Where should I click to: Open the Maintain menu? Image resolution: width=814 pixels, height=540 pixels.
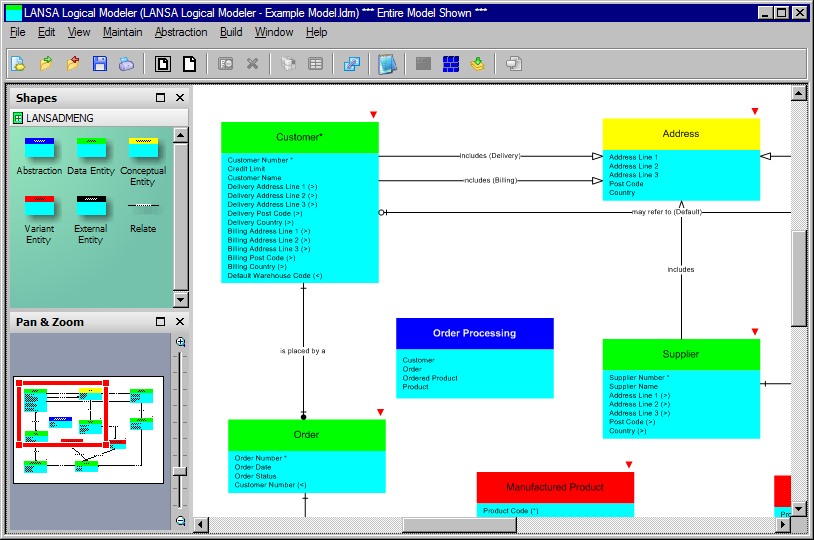click(123, 32)
